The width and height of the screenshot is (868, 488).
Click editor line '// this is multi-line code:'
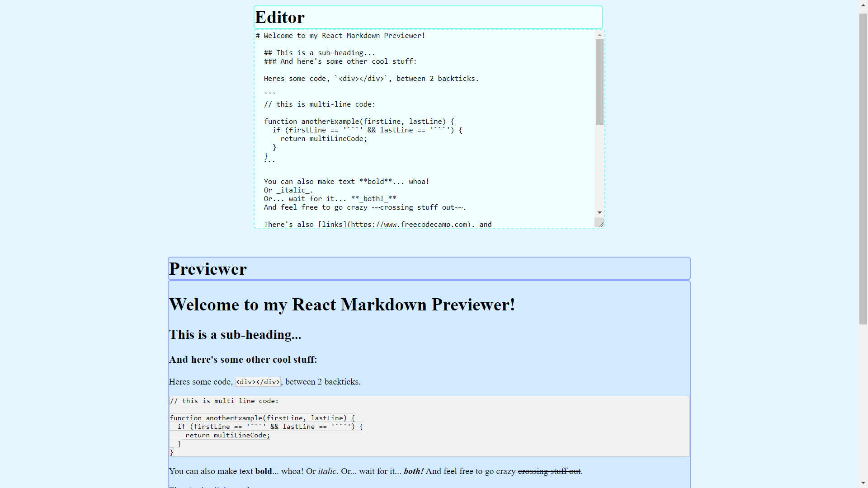click(x=320, y=104)
